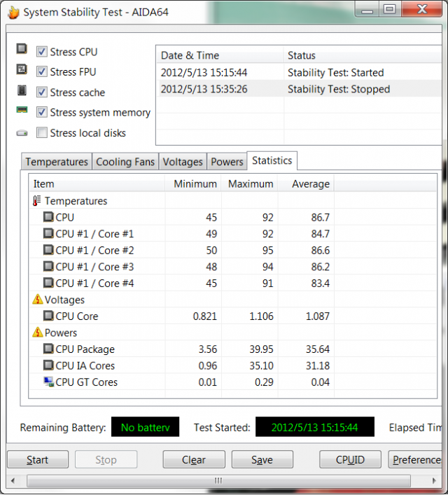This screenshot has height=495, width=448.
Task: Click the chip icon for CPU #1 / Core #4
Action: click(48, 283)
